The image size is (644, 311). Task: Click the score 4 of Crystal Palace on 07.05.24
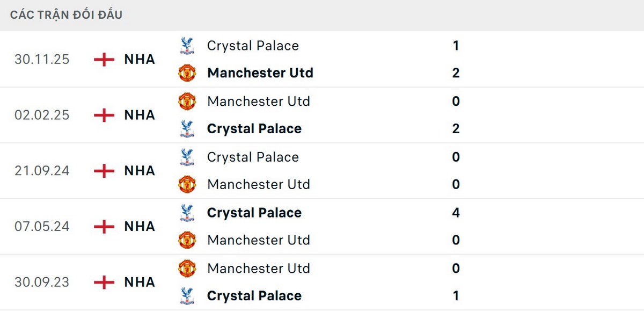[456, 212]
